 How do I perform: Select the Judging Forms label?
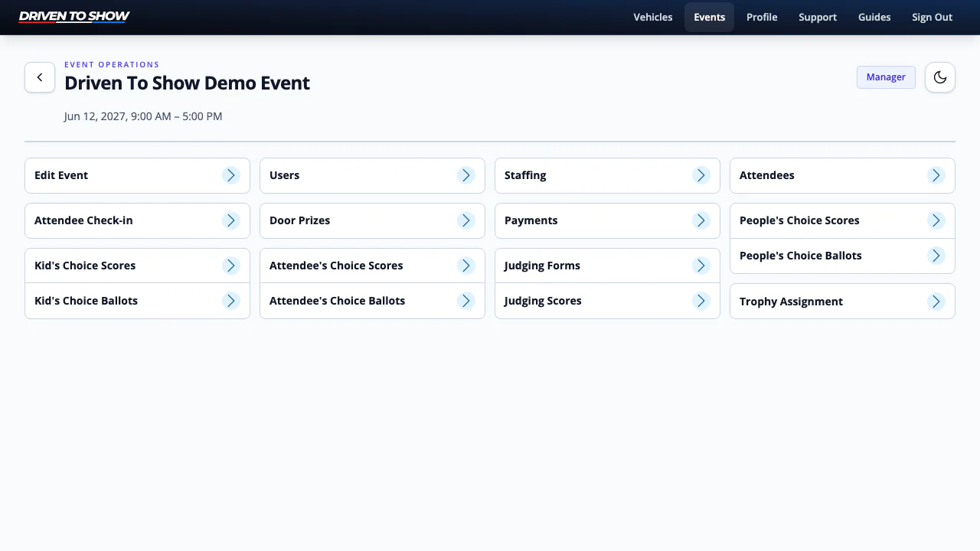(x=542, y=266)
